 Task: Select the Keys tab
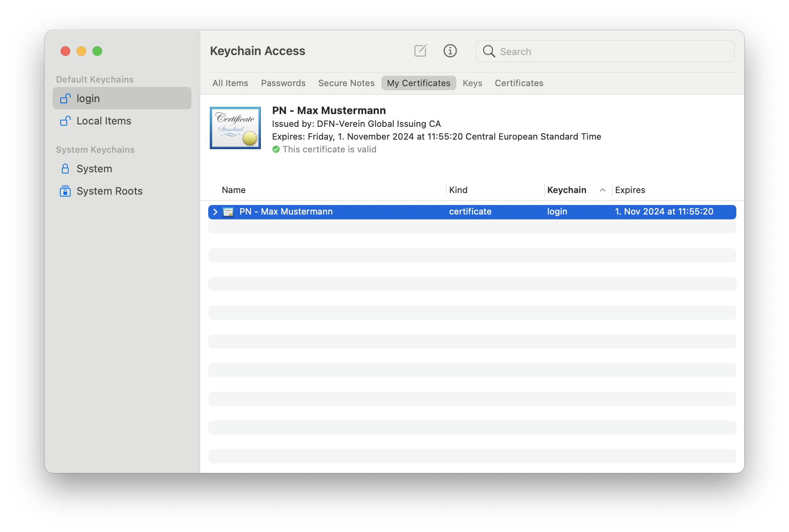click(x=472, y=83)
